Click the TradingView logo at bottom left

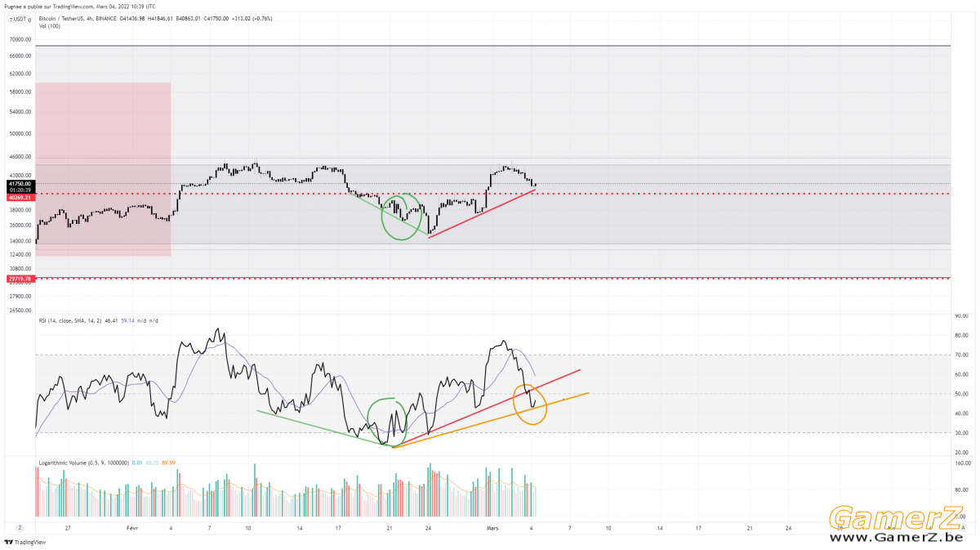pyautogui.click(x=25, y=542)
